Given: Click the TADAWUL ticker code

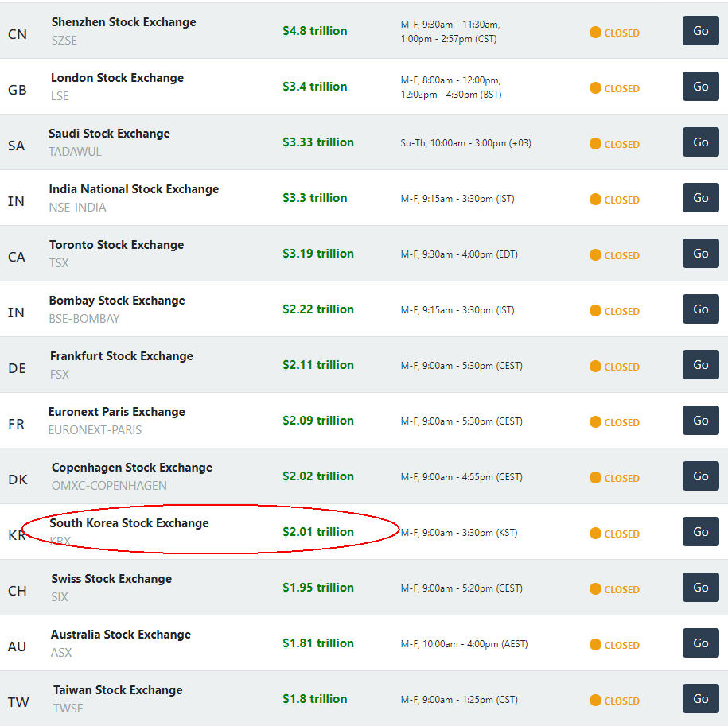Looking at the screenshot, I should pyautogui.click(x=76, y=152).
